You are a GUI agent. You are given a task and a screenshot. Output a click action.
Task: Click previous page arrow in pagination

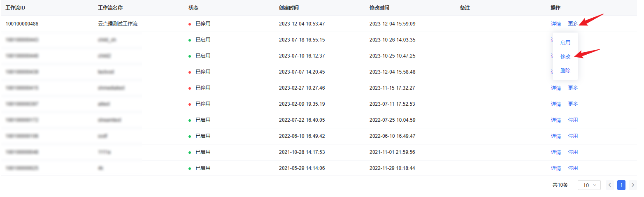[610, 185]
